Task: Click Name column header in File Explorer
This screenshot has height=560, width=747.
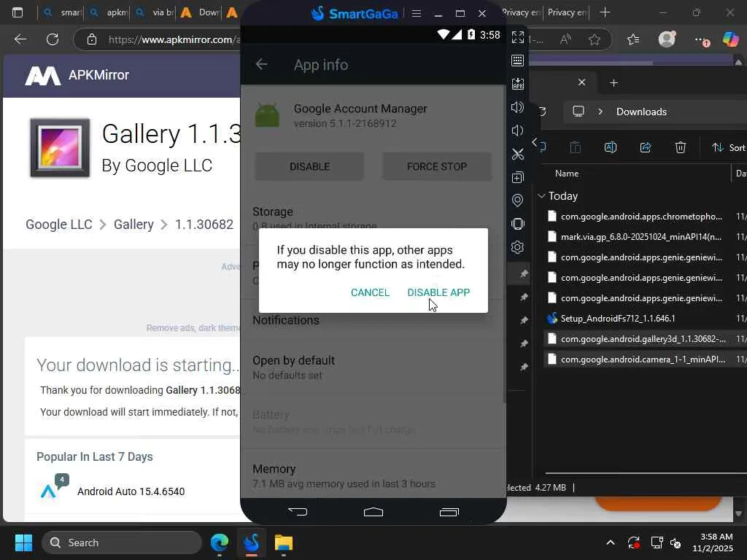Action: point(566,174)
